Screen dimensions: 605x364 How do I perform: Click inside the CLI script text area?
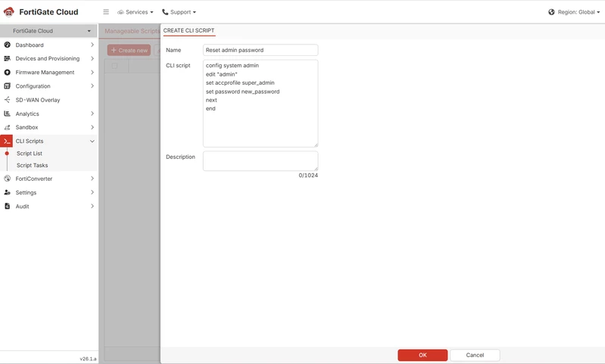point(260,104)
